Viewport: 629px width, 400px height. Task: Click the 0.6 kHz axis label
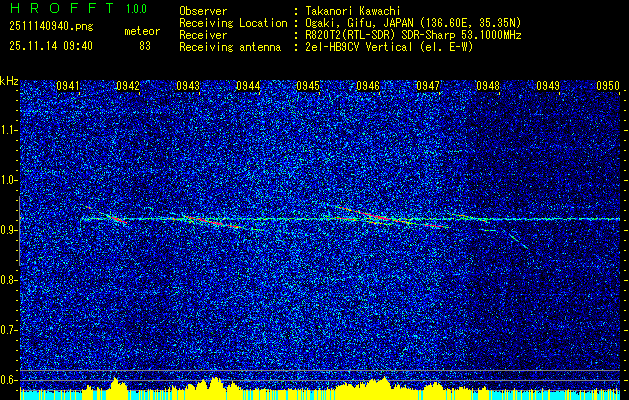coord(9,380)
